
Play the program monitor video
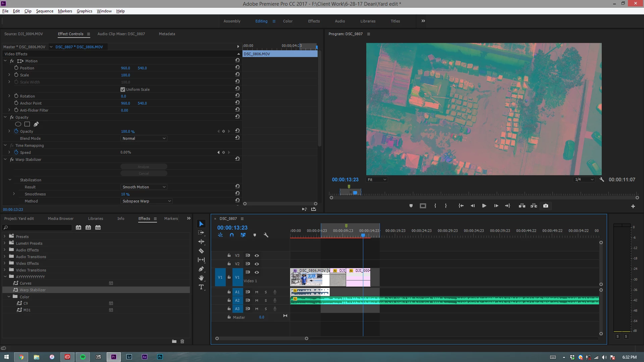484,206
